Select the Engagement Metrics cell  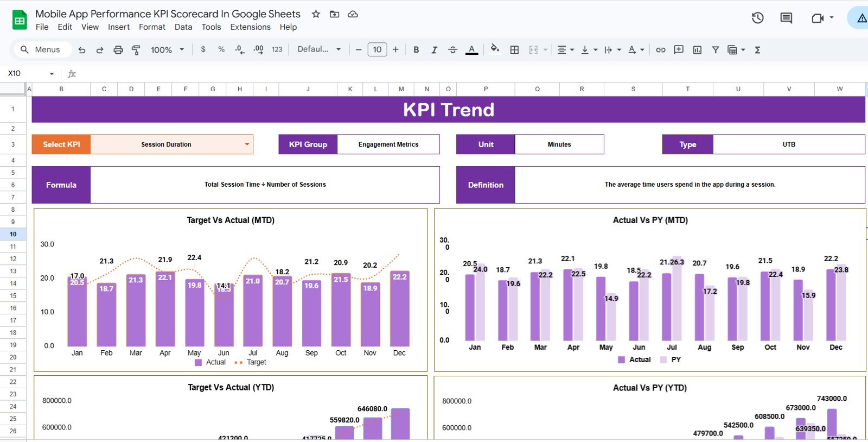tap(388, 144)
